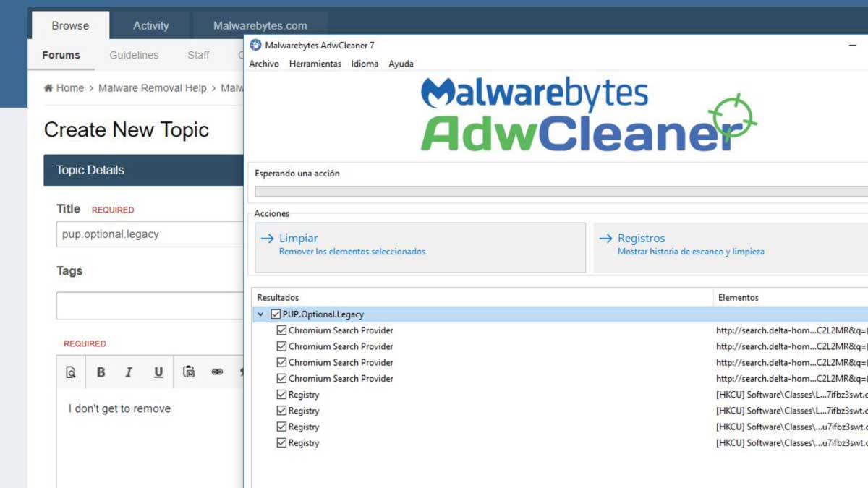Screen dimensions: 868x488
Task: Click the Preview icon in editor toolbar
Action: point(71,372)
